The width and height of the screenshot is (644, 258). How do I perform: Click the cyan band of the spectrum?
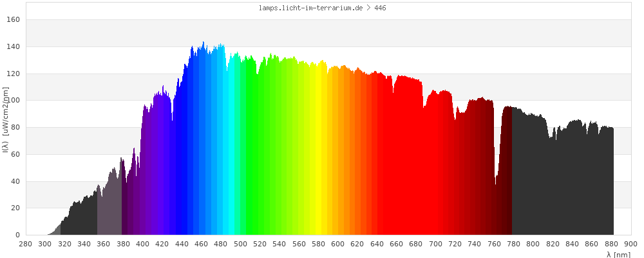[x=232, y=161]
